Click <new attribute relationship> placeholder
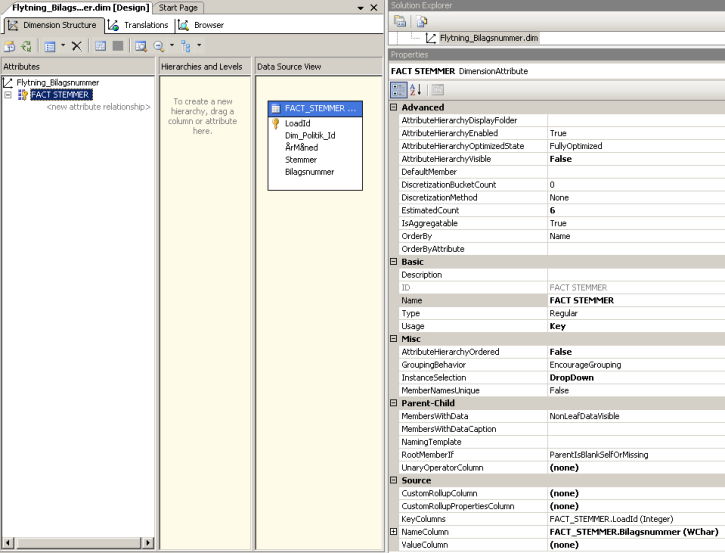The width and height of the screenshot is (725, 553). tap(98, 107)
